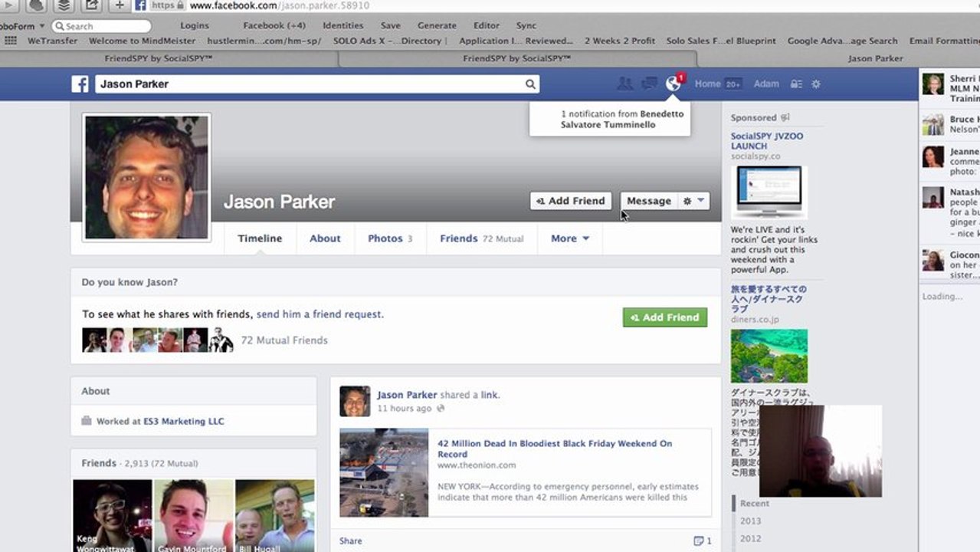Click the Jason Parker name on post
The height and width of the screenshot is (552, 980).
407,396
